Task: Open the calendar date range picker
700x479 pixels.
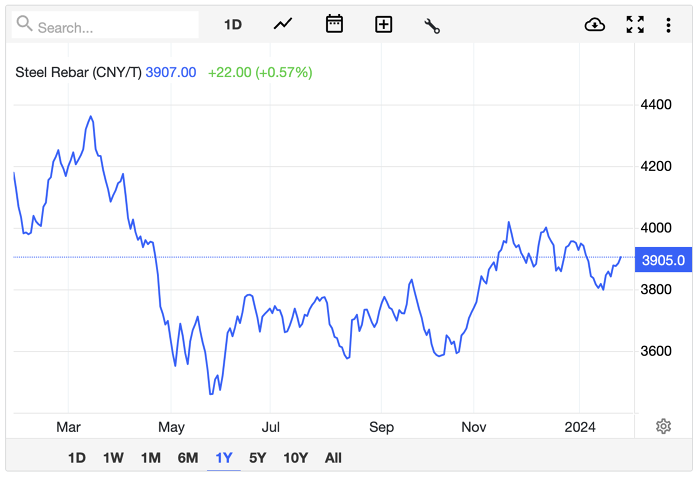Action: [335, 25]
